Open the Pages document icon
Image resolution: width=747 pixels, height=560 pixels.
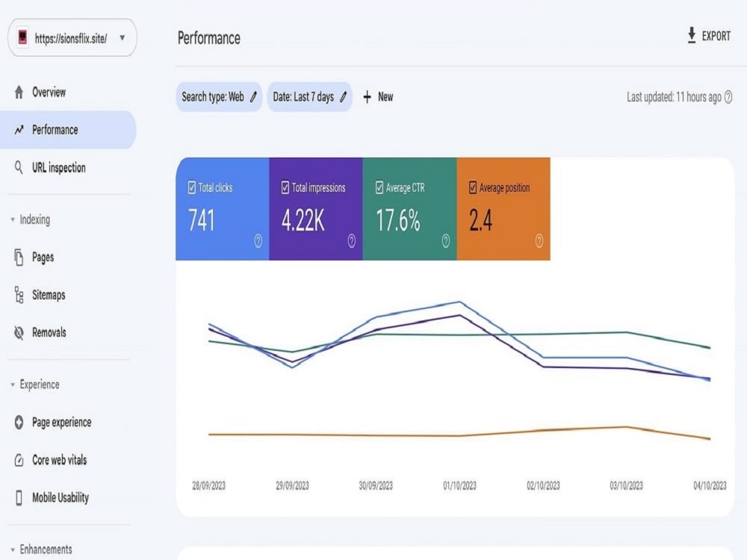19,257
